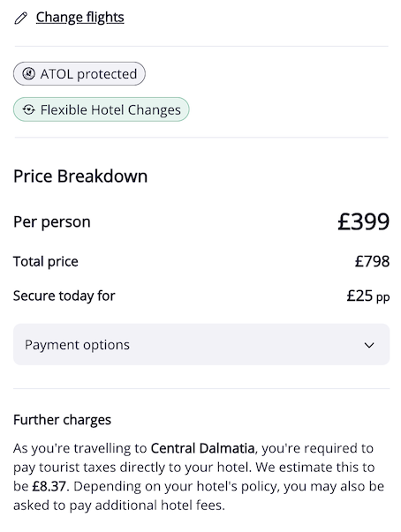Select the Secure today for label
This screenshot has height=532, width=401.
click(64, 296)
